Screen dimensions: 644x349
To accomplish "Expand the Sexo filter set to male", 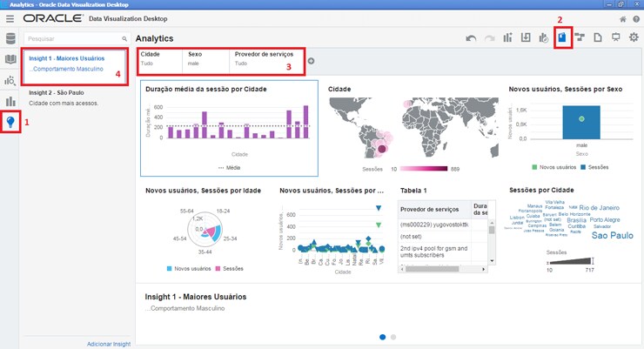I will (x=206, y=58).
